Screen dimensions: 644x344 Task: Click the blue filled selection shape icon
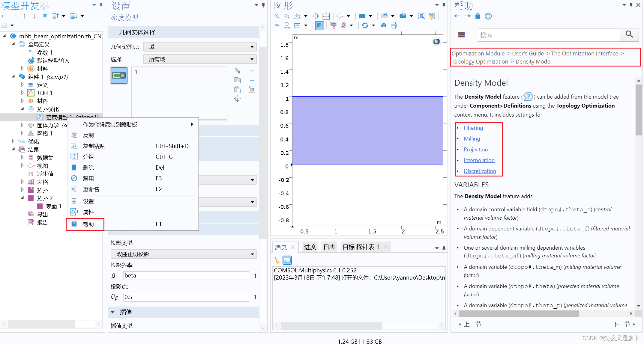362,16
